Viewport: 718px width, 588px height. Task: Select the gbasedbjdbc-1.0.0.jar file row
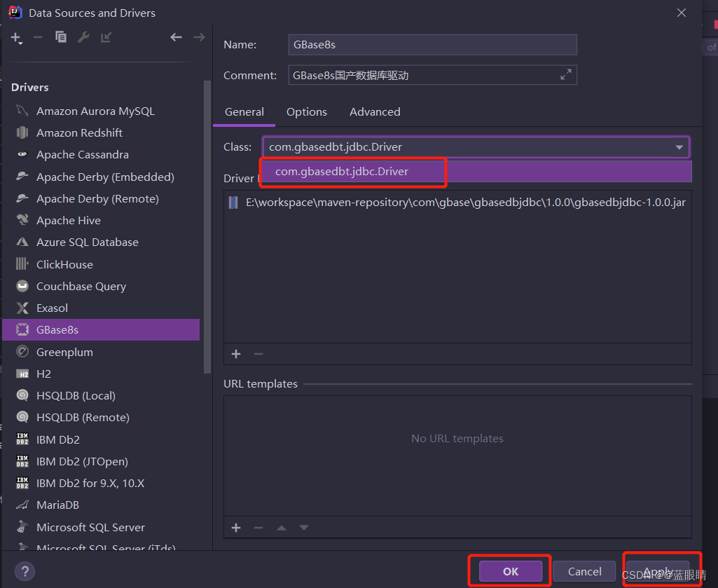(457, 203)
